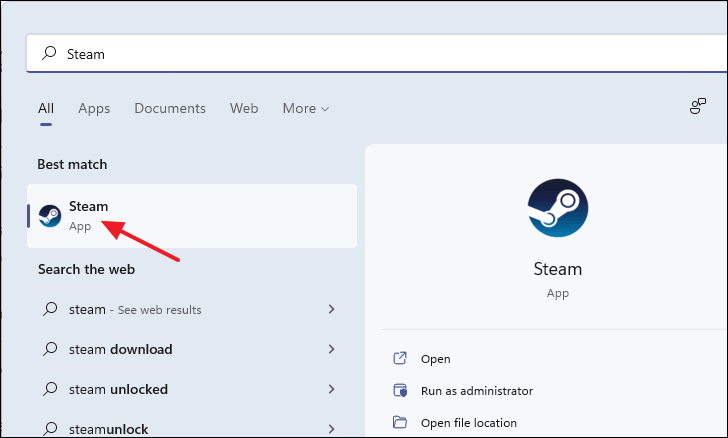Select the Web filter tab
The height and width of the screenshot is (438, 728).
244,108
